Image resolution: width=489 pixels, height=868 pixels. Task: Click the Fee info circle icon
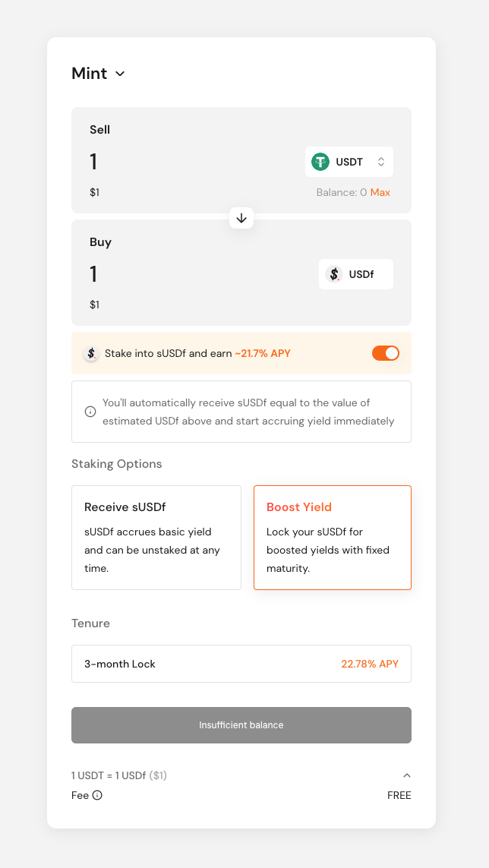97,796
